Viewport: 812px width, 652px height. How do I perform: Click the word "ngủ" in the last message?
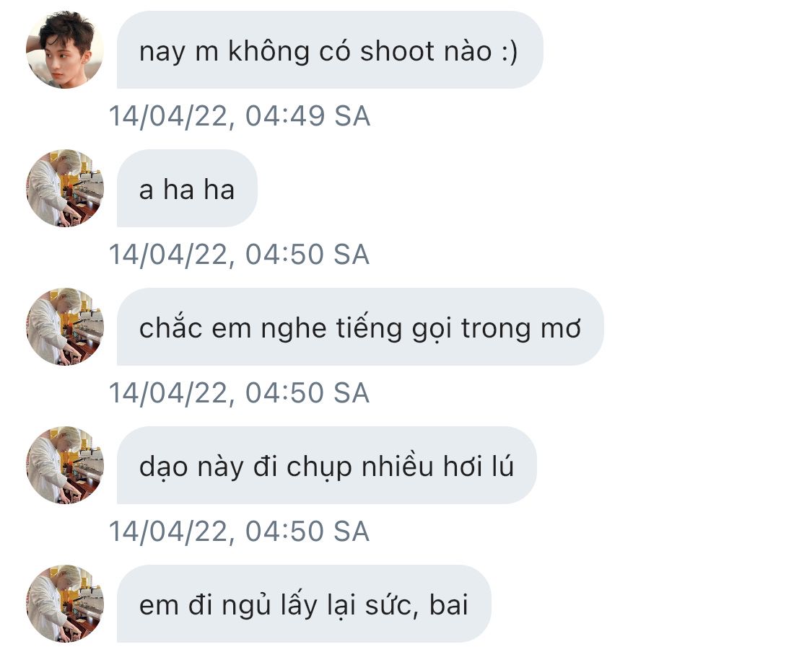(x=246, y=605)
